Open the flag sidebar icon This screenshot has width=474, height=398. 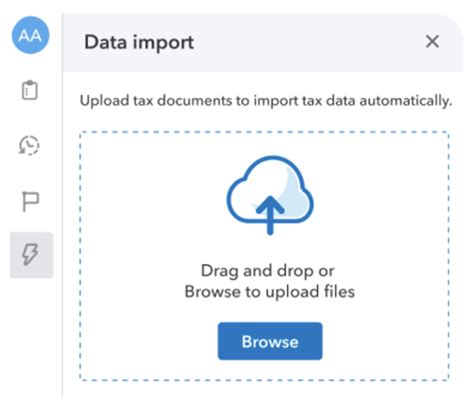[x=31, y=202]
